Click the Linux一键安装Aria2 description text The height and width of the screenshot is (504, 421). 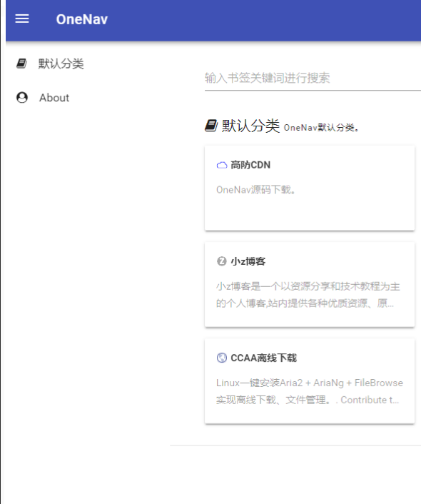(x=309, y=391)
